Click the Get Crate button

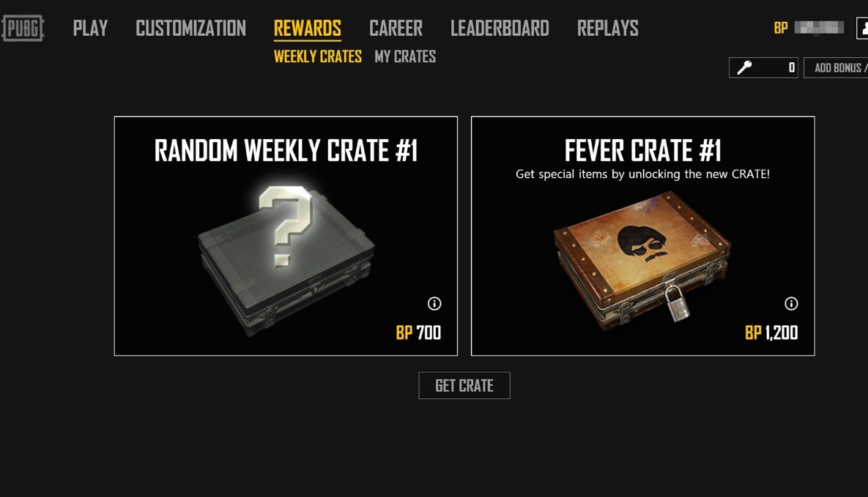(464, 385)
